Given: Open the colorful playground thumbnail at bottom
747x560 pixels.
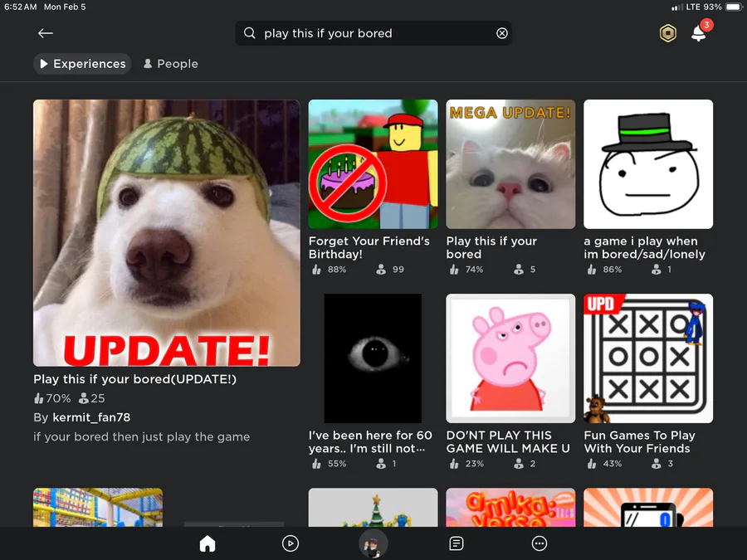Looking at the screenshot, I should (x=98, y=507).
